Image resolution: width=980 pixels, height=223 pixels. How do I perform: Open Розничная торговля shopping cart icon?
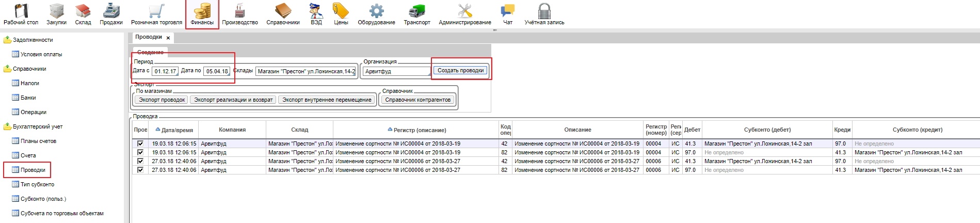(156, 14)
